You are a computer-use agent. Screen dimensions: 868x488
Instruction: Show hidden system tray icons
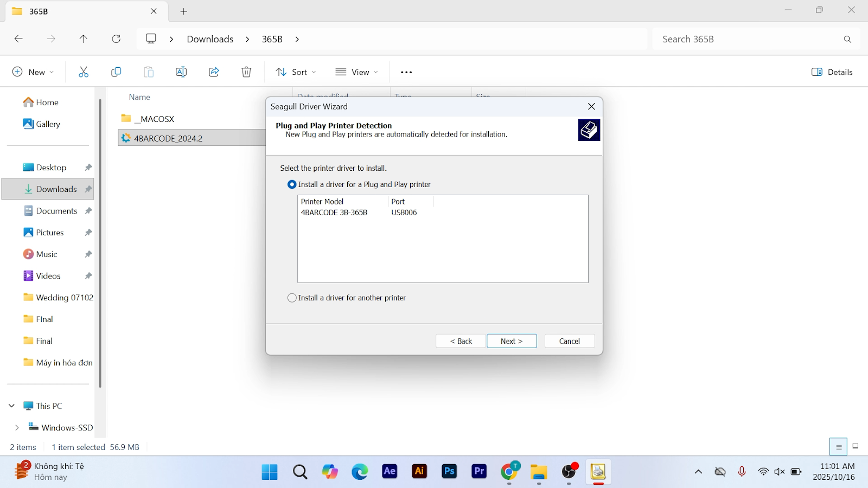click(x=698, y=472)
